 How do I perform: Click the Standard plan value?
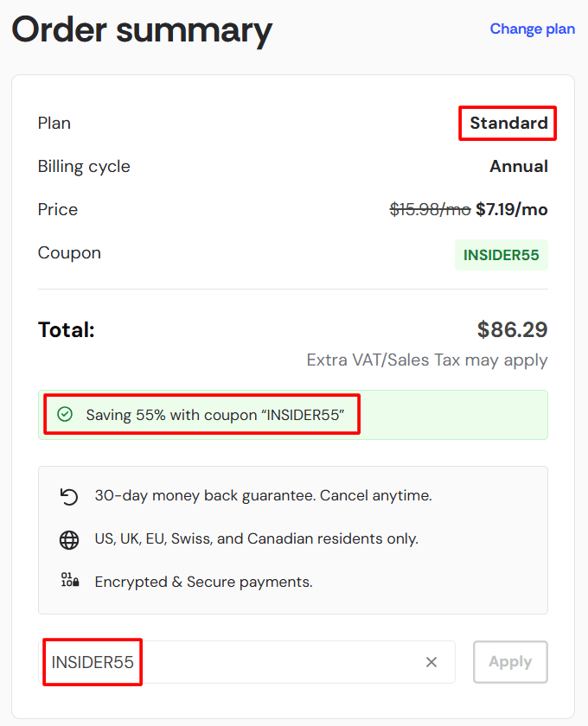tap(508, 123)
